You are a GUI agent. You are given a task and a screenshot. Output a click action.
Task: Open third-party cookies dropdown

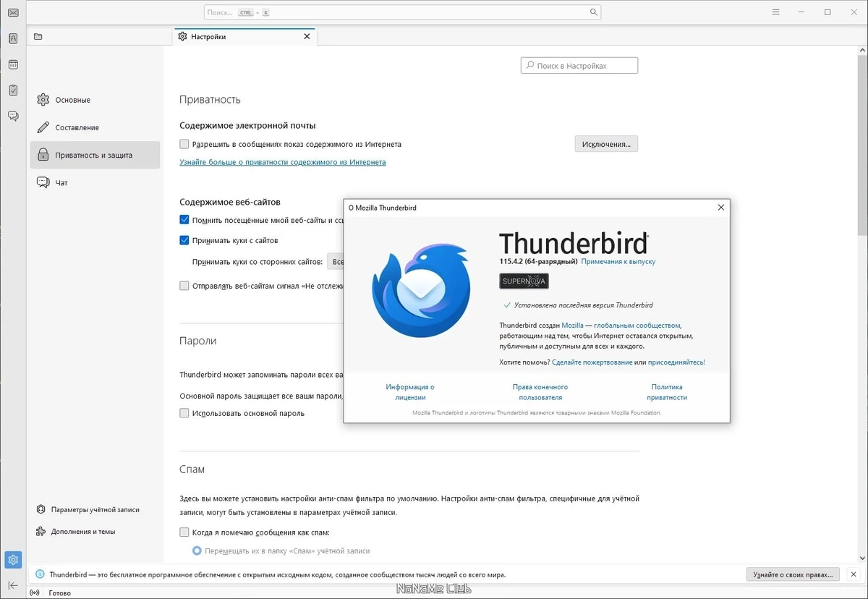(336, 261)
